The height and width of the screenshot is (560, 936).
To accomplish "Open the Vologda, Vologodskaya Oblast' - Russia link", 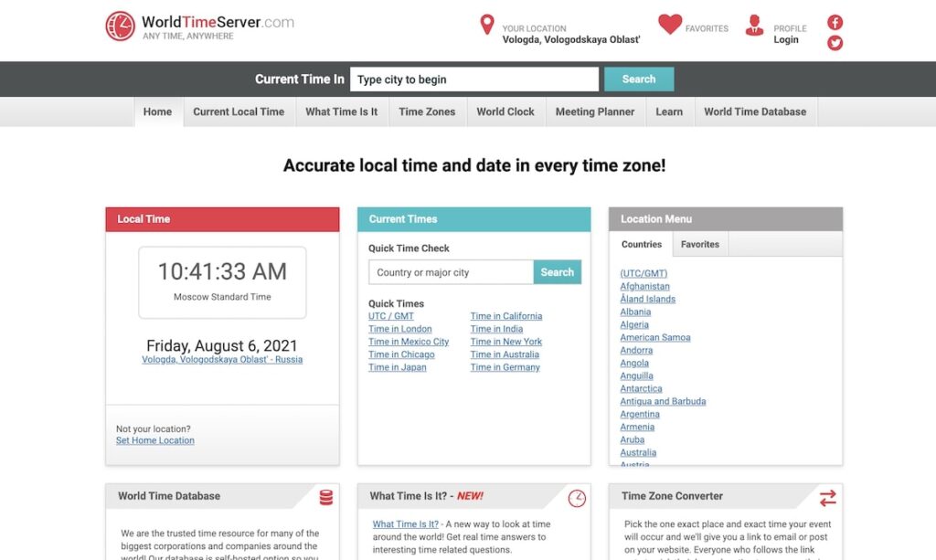I will [x=222, y=360].
